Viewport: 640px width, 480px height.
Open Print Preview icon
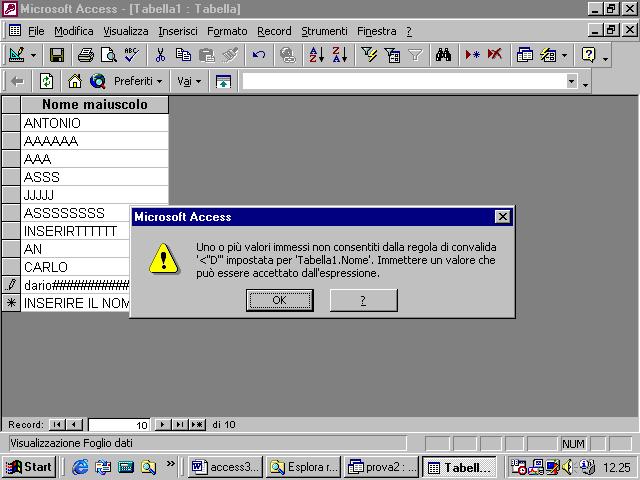click(x=109, y=55)
